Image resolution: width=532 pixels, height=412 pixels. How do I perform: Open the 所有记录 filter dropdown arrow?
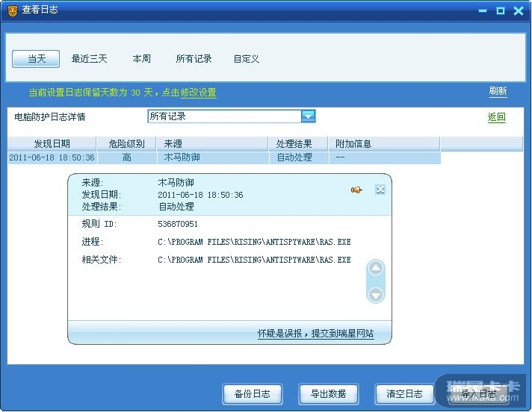click(308, 116)
